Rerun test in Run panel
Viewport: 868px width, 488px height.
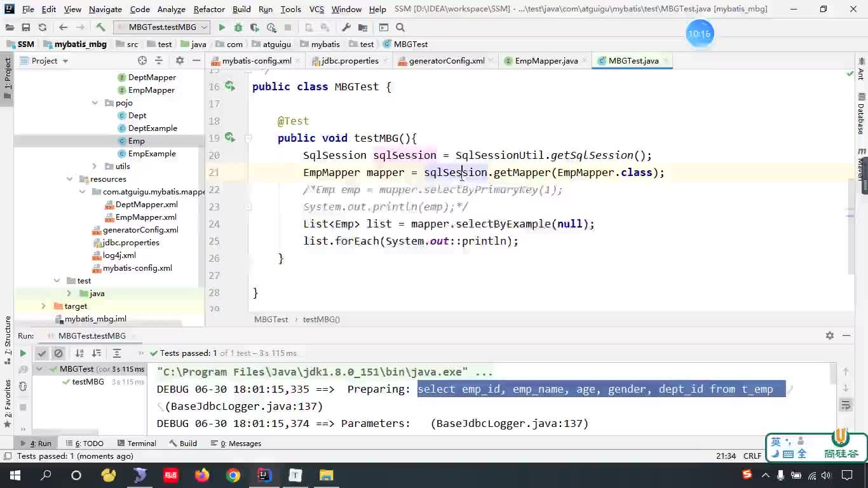point(23,353)
